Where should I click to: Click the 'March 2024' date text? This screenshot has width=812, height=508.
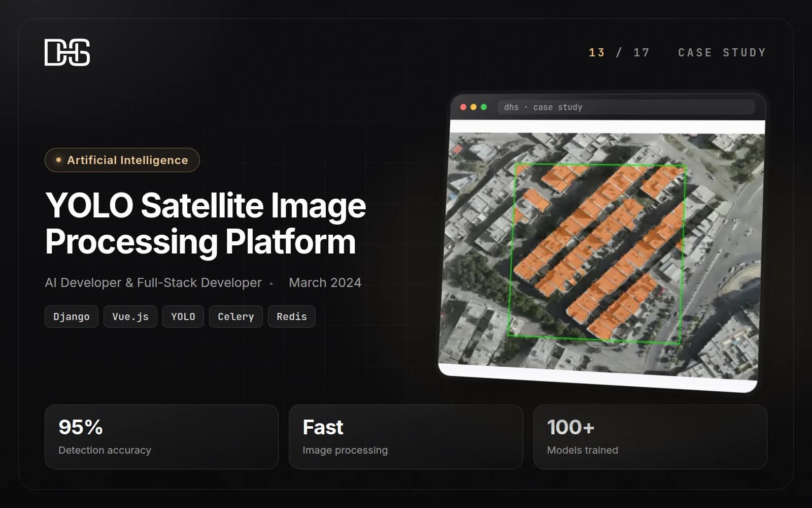tap(325, 282)
